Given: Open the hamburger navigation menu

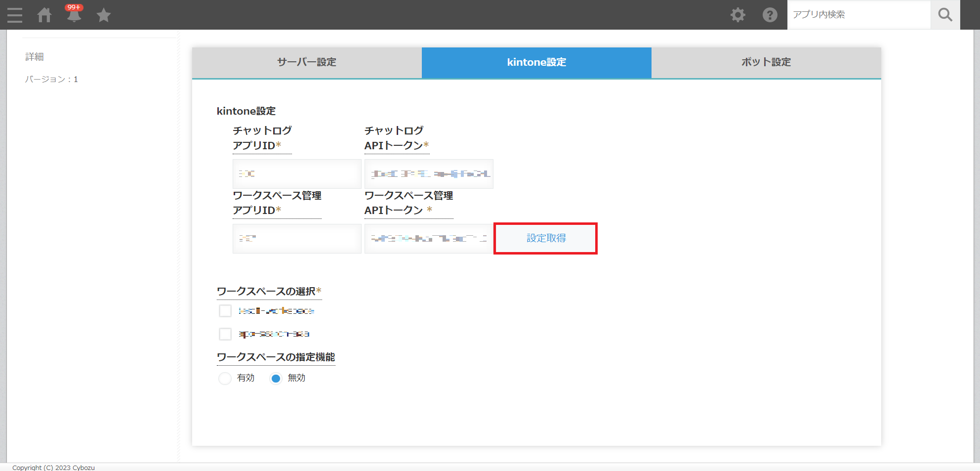Looking at the screenshot, I should (x=15, y=15).
